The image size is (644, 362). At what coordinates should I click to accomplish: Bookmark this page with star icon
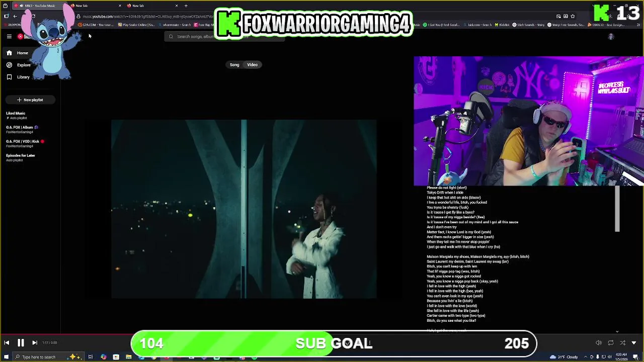tap(573, 16)
